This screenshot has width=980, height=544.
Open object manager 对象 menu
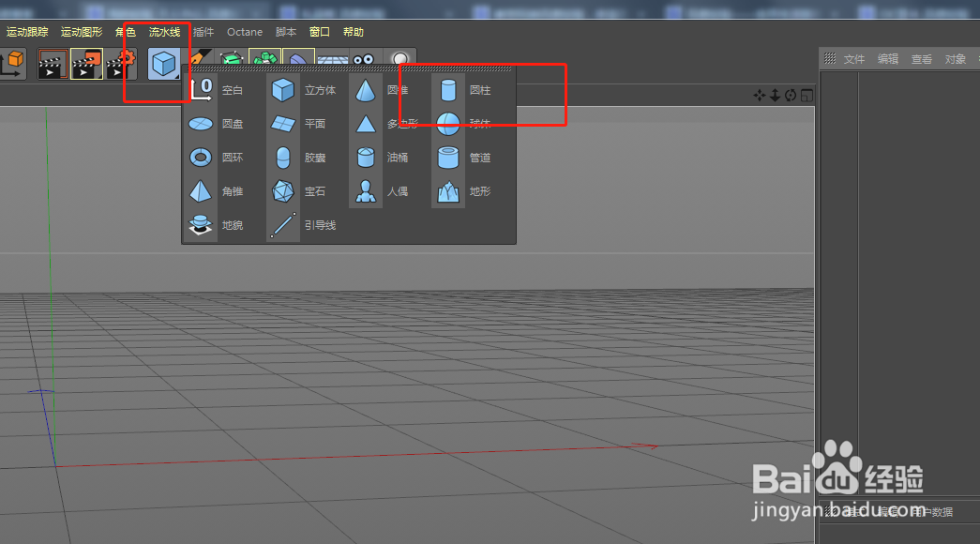tap(955, 59)
